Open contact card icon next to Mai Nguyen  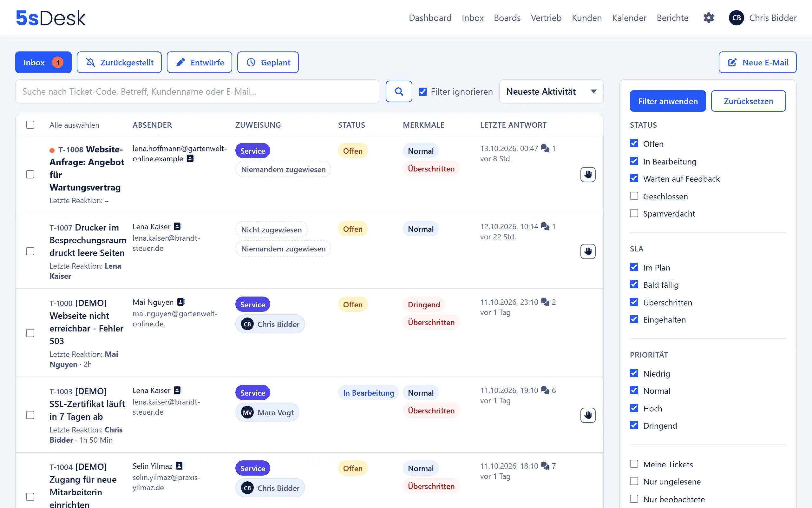click(181, 302)
